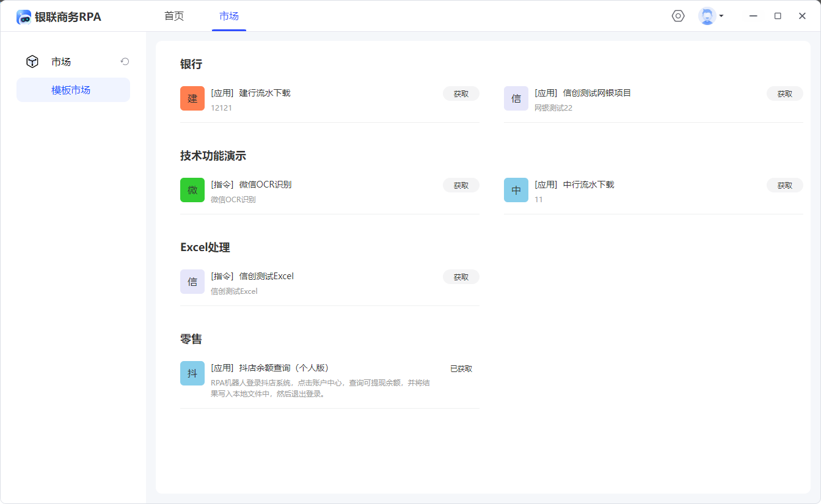Click the green 微 instruction icon
821x504 pixels.
point(192,190)
